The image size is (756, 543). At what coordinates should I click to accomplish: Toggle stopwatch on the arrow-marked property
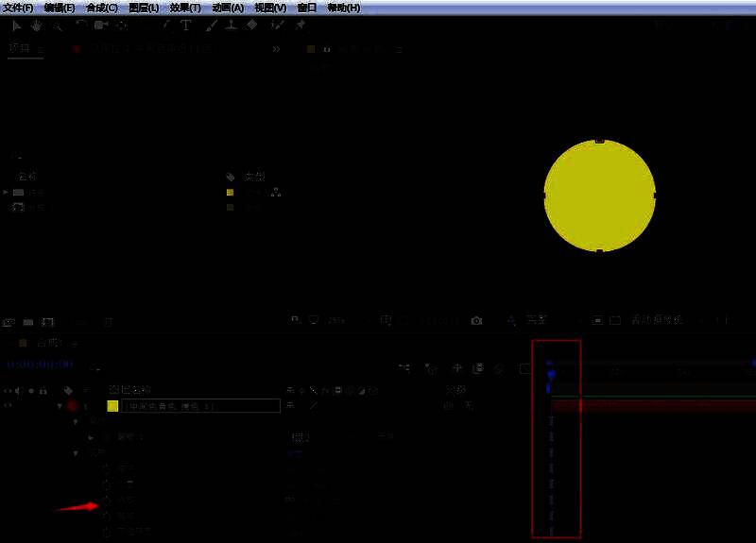(105, 500)
